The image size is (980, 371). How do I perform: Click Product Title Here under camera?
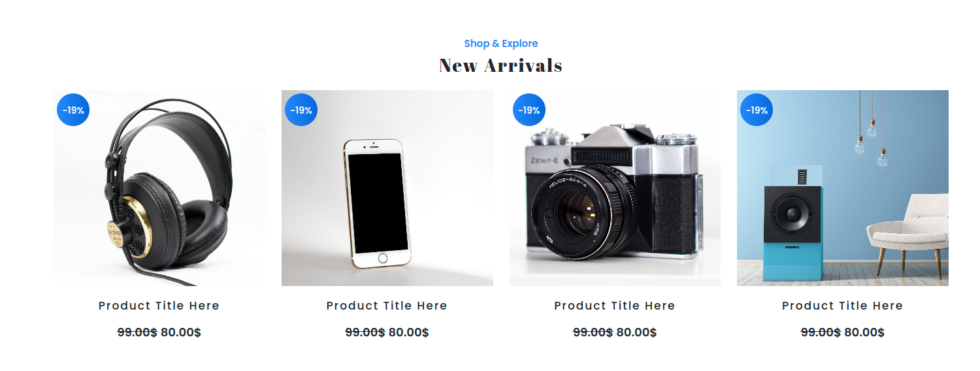point(615,306)
